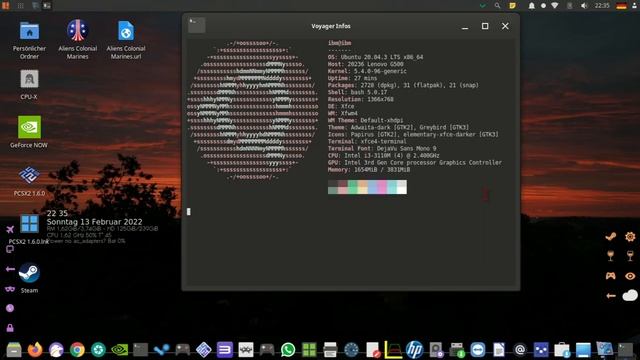Open the HP printer tool in dock
This screenshot has width=640, height=360.
pyautogui.click(x=414, y=350)
